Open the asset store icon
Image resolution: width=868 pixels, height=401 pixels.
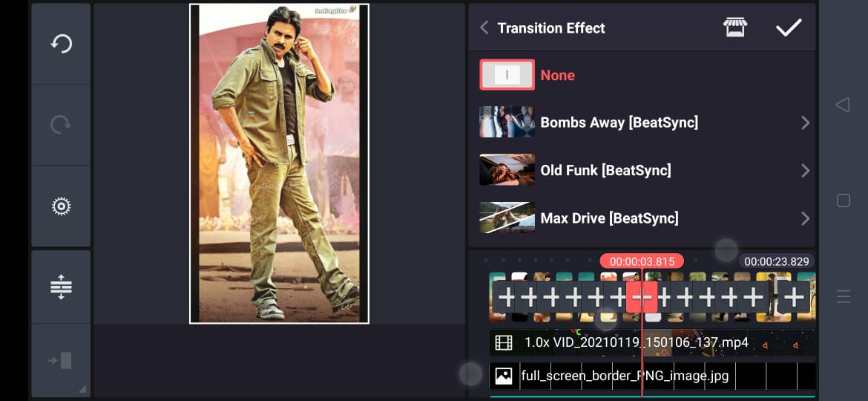pos(734,28)
